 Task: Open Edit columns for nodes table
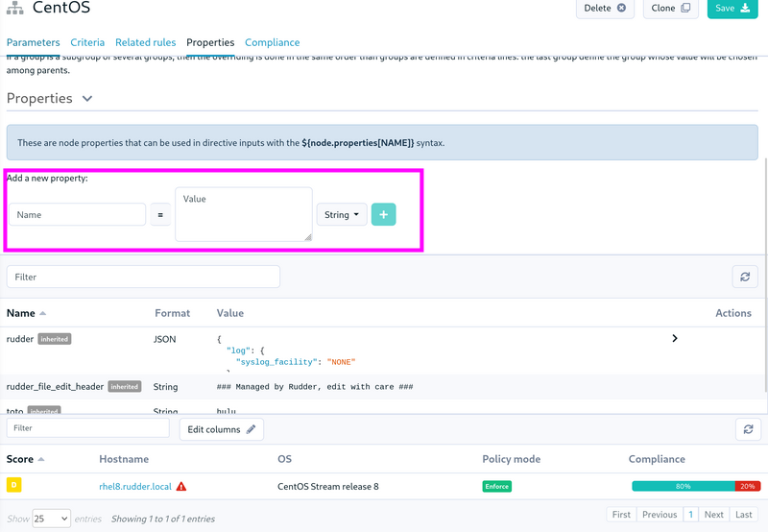(222, 429)
